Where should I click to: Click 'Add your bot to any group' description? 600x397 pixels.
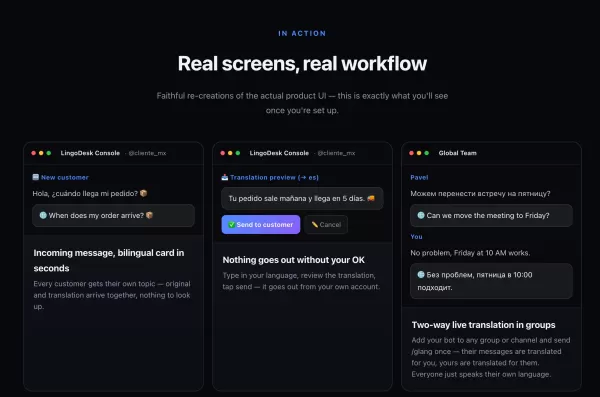491,357
